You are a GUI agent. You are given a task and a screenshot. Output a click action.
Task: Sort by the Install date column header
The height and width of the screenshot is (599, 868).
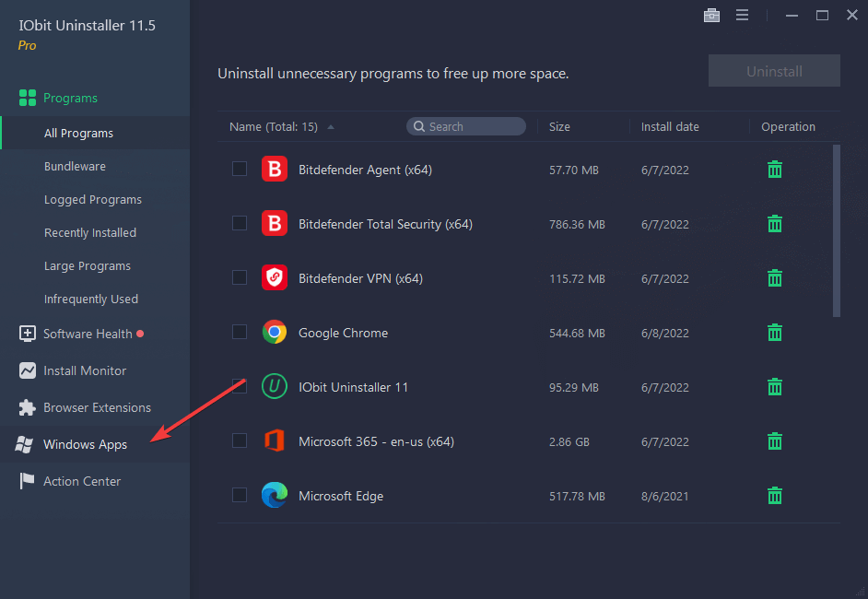tap(670, 127)
